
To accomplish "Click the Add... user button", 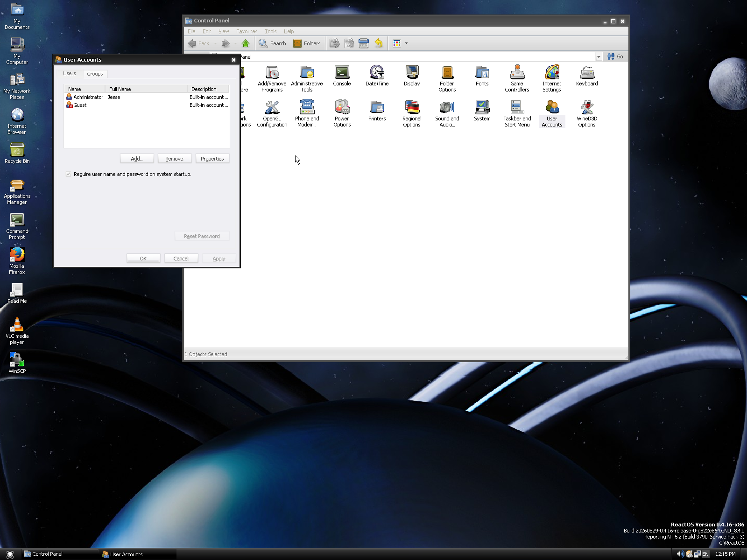I will click(137, 159).
